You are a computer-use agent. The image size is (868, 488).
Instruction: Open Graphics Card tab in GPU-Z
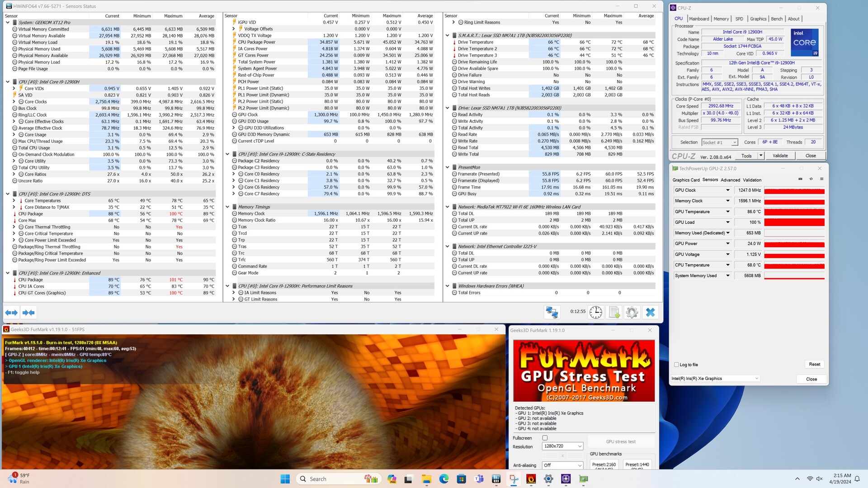pos(686,180)
